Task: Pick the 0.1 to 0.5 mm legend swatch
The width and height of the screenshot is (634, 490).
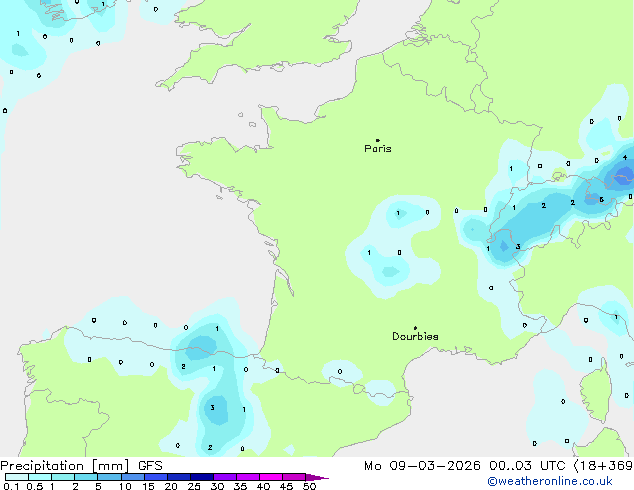Action: (17, 477)
